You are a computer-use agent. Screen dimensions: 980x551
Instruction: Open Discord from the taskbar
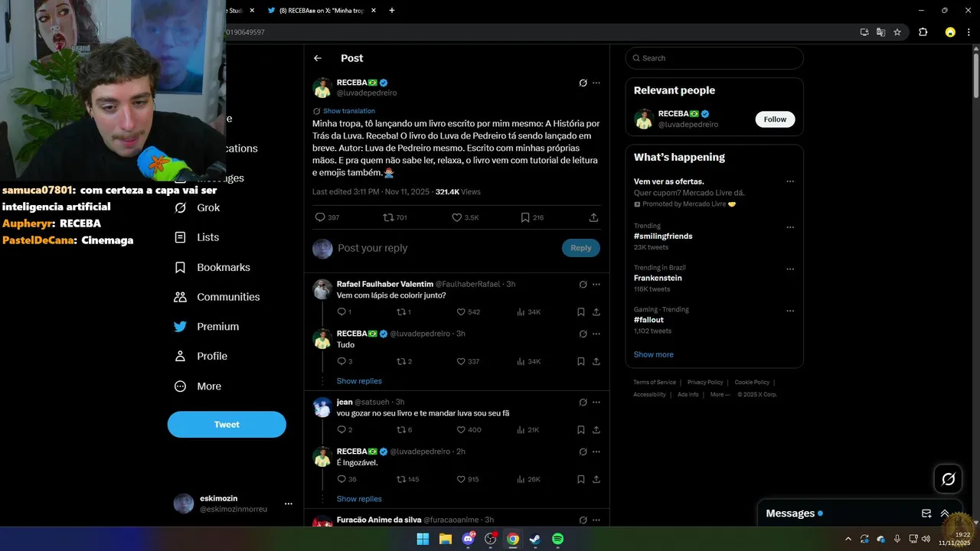point(468,539)
